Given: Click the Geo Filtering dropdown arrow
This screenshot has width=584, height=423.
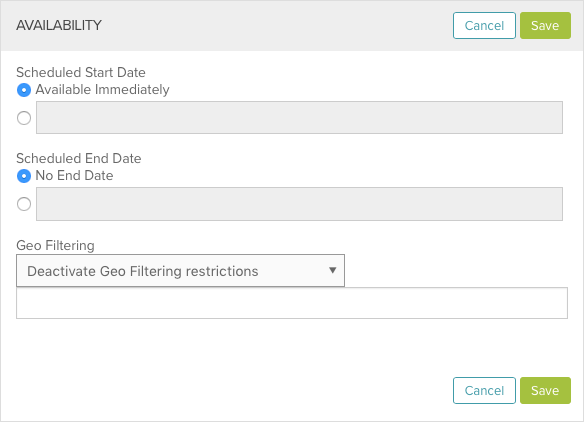Looking at the screenshot, I should click(x=333, y=270).
